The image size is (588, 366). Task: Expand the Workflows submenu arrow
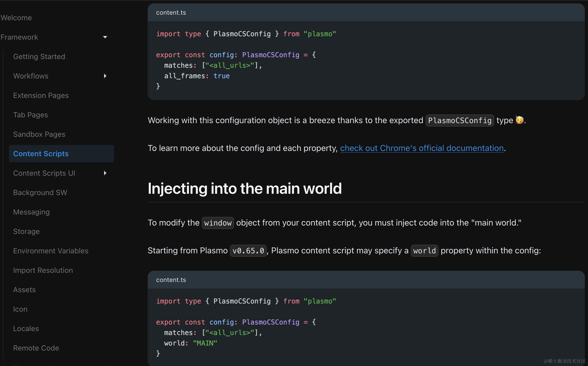[105, 76]
